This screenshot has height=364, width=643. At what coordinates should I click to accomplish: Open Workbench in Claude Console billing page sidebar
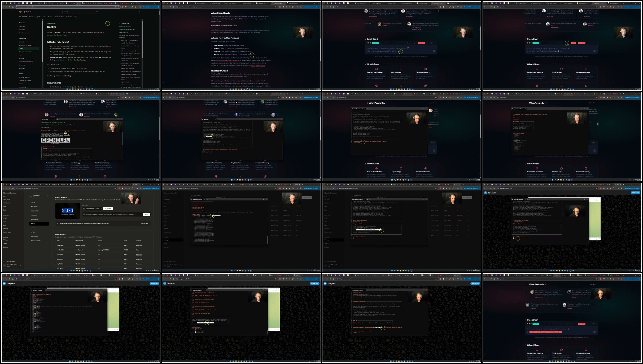[6, 203]
